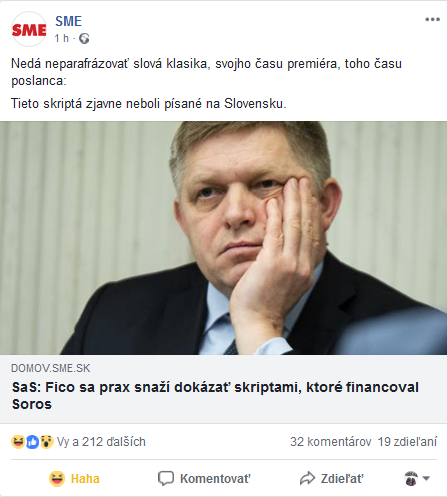Open the '19 zdieľaní' shares count
Viewport: 447px width, 497px height.
click(407, 442)
